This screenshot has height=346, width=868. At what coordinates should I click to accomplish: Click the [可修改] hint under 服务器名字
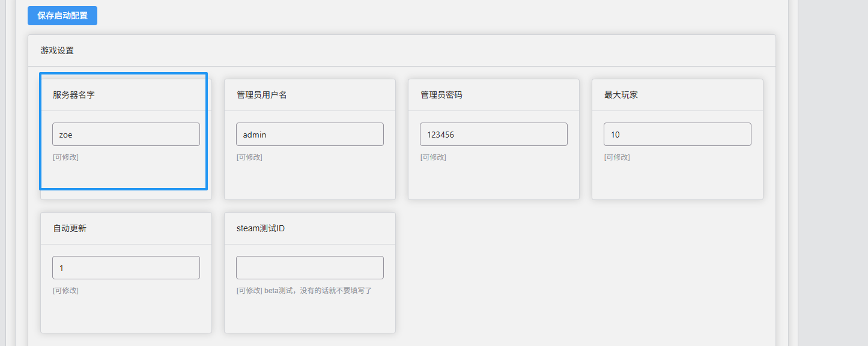click(65, 157)
